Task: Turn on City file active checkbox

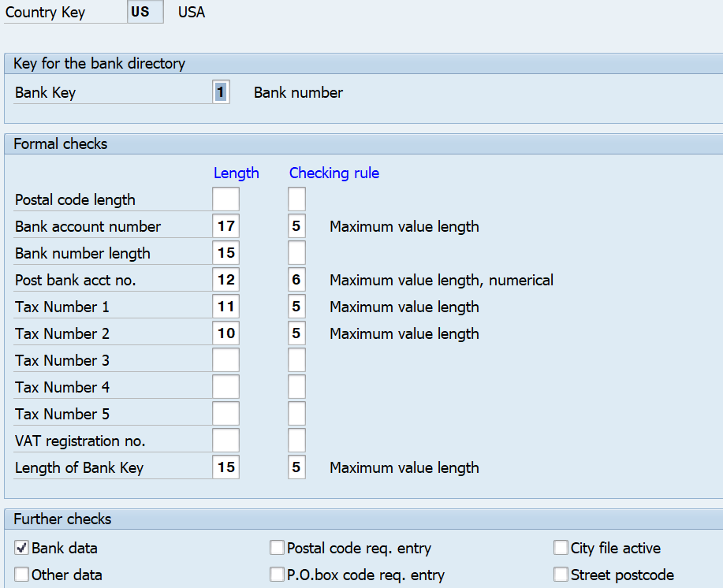Action: coord(561,548)
